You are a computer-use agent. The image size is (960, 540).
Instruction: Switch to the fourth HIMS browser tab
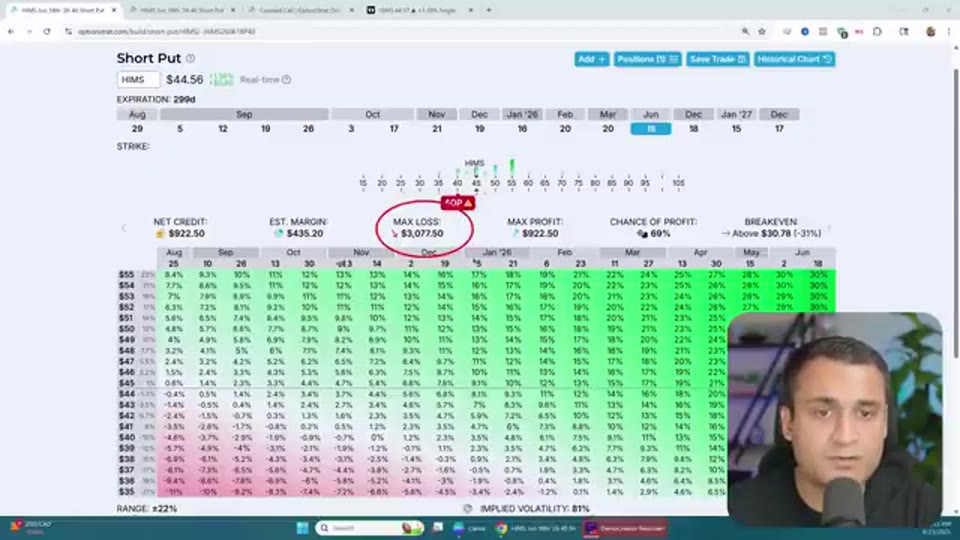[419, 10]
